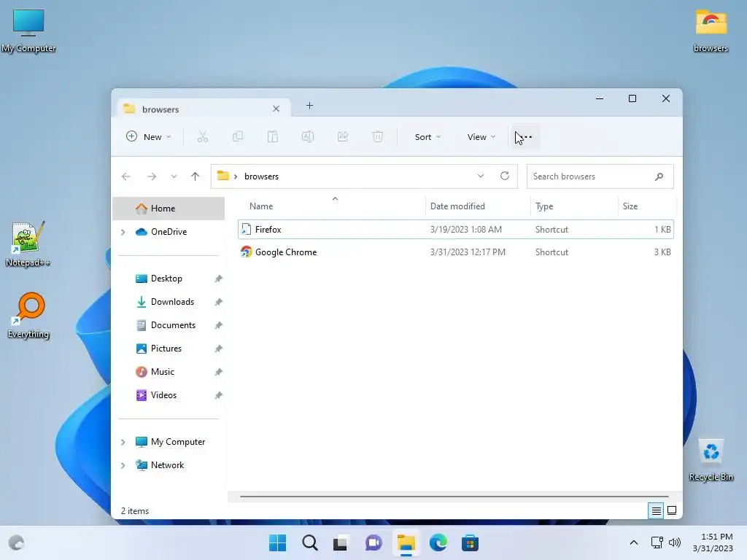The width and height of the screenshot is (747, 560).
Task: Click browsers in the address bar
Action: [x=262, y=176]
